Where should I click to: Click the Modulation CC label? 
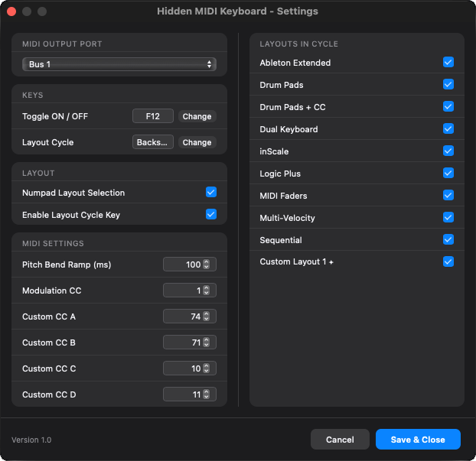click(x=52, y=291)
